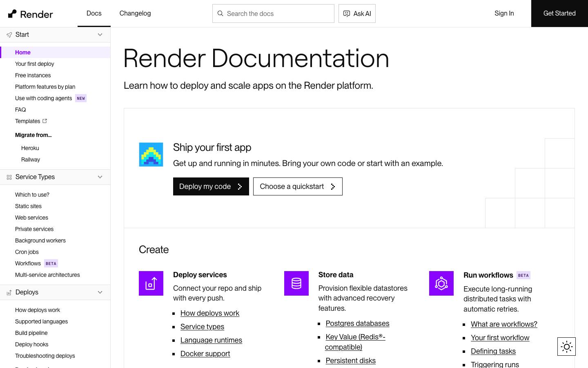This screenshot has height=368, width=588.
Task: Open Templates in sidebar
Action: [x=27, y=121]
